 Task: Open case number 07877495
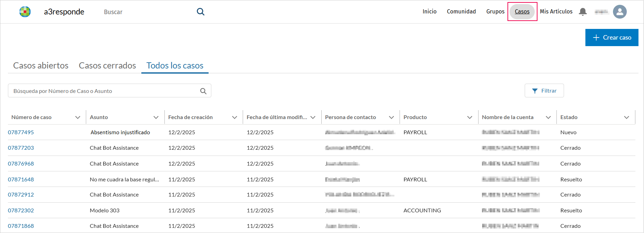[x=21, y=132]
